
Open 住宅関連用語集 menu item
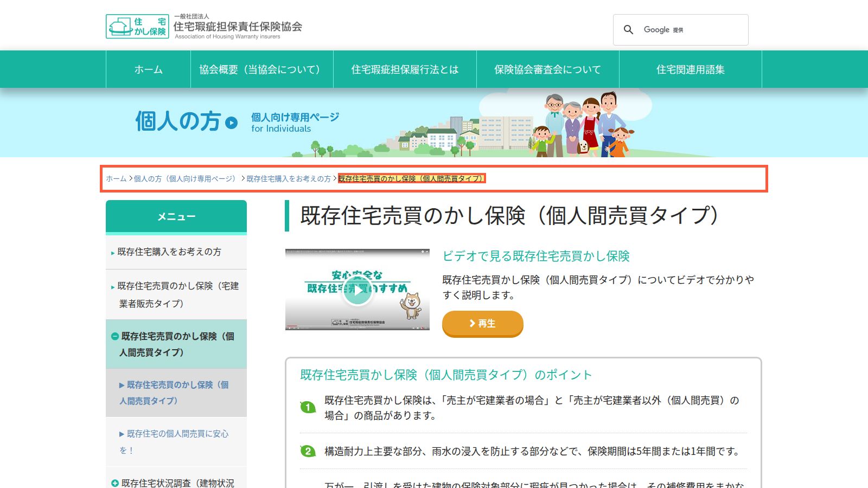click(691, 69)
